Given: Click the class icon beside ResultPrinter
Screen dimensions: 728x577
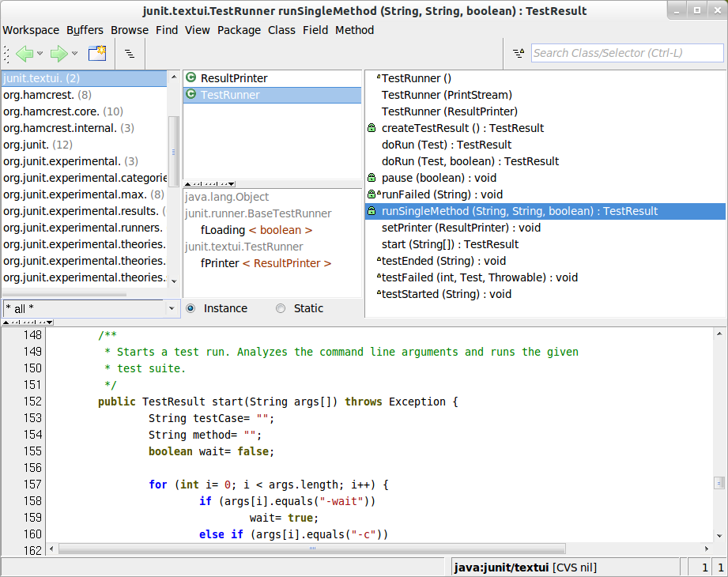Looking at the screenshot, I should [190, 78].
